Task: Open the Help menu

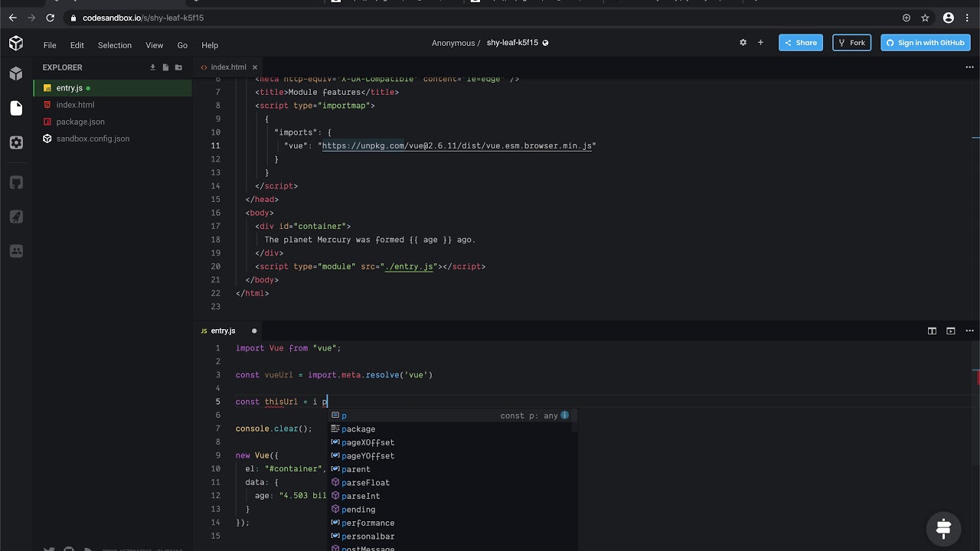Action: tap(210, 45)
